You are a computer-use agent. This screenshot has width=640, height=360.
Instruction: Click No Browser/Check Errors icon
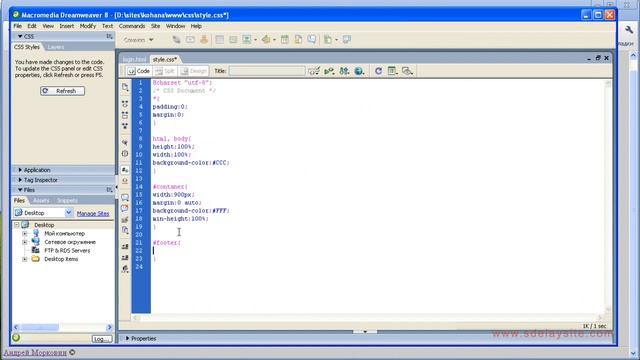(313, 71)
